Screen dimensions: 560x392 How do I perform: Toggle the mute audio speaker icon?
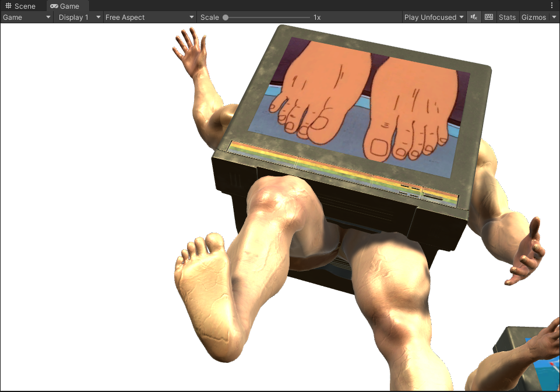tap(474, 17)
